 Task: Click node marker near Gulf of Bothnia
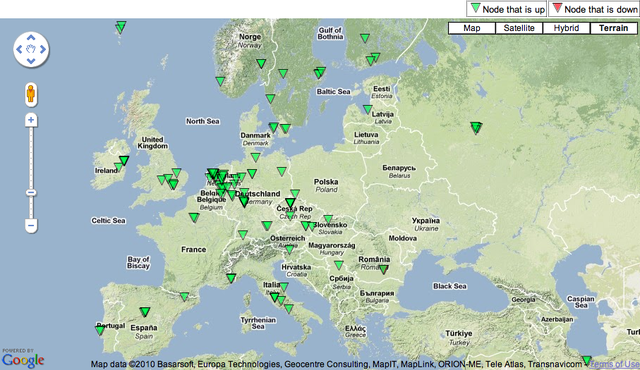pyautogui.click(x=365, y=38)
